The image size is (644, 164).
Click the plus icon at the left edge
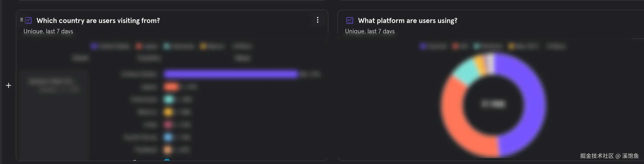coord(9,86)
